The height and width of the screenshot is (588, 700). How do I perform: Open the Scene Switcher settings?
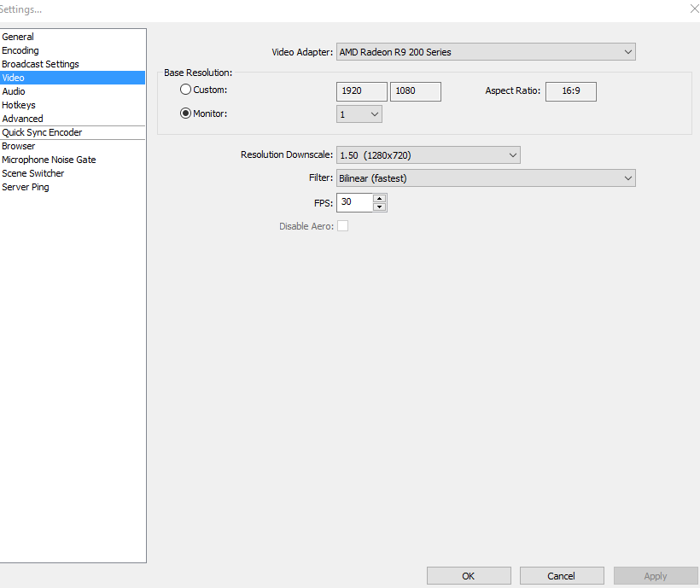tap(32, 173)
